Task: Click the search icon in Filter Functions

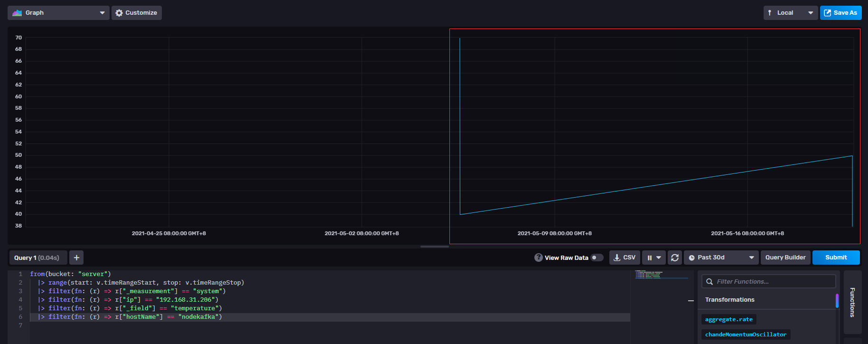Action: tap(709, 282)
